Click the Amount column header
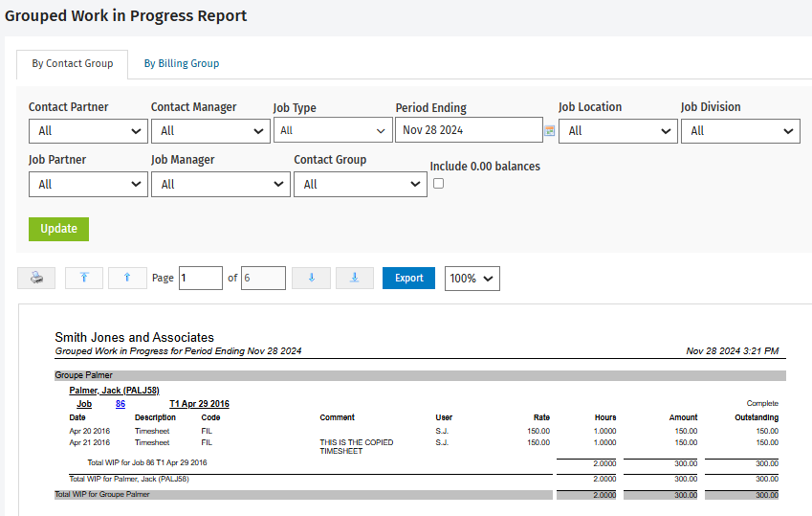Screen dimensions: 812x516 683,417
